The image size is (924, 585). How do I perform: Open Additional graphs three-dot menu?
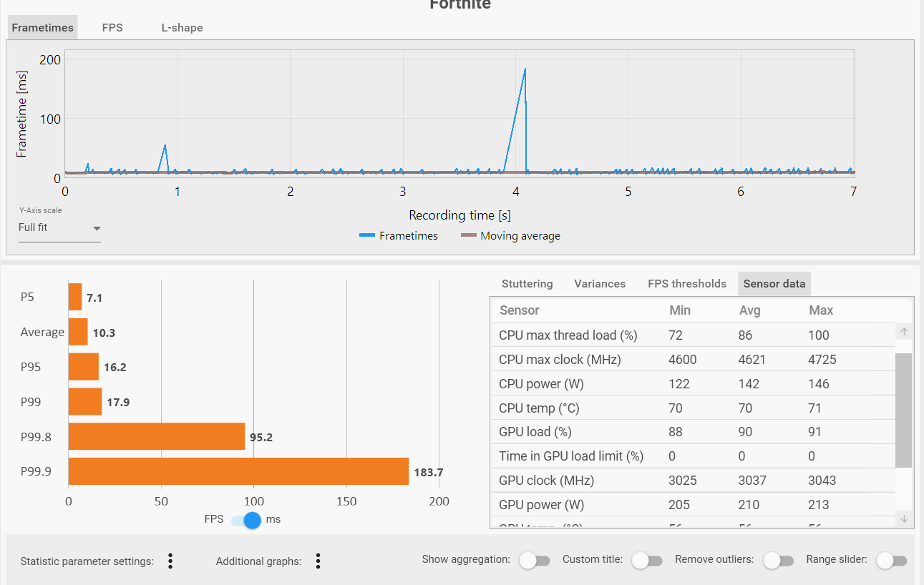coord(318,561)
